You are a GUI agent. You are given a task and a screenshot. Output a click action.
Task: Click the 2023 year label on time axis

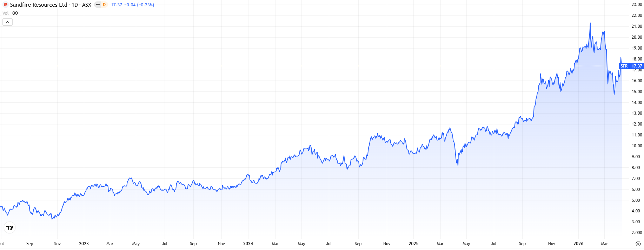[x=84, y=244]
